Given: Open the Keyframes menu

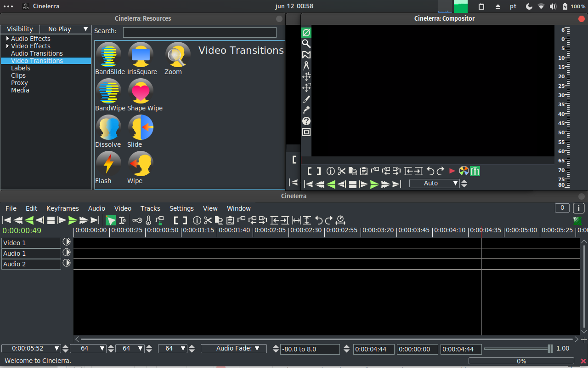Looking at the screenshot, I should point(62,208).
